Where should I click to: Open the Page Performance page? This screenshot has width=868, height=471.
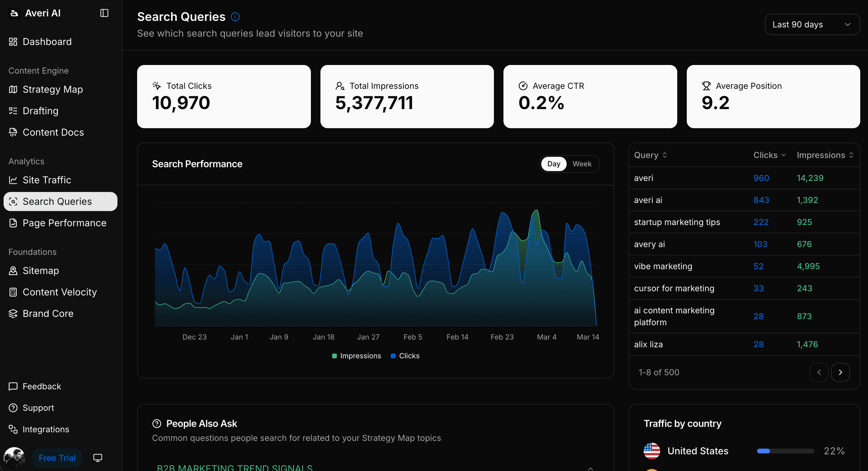pos(64,223)
